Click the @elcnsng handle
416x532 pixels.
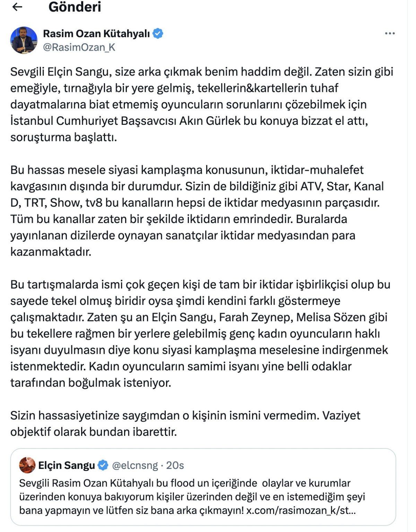(x=135, y=465)
